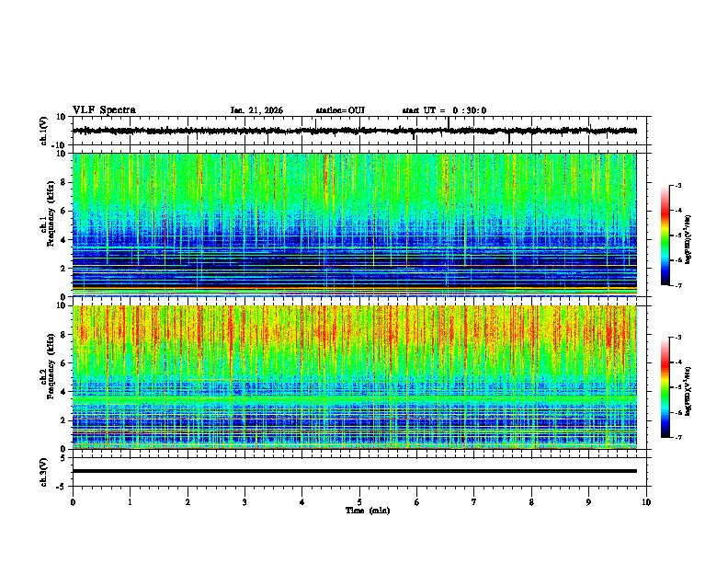Image resolution: width=728 pixels, height=563 pixels.
Task: Click time axis tick label "9"
Action: 588,502
